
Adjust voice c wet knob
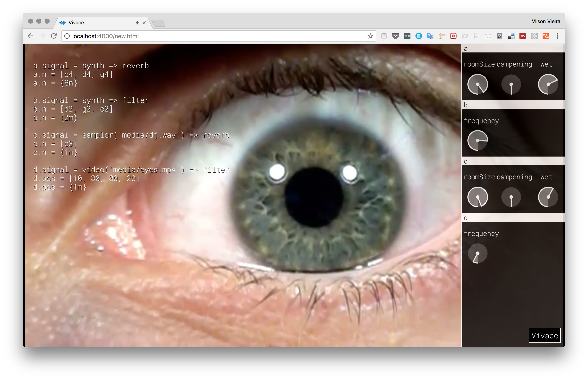coord(548,197)
